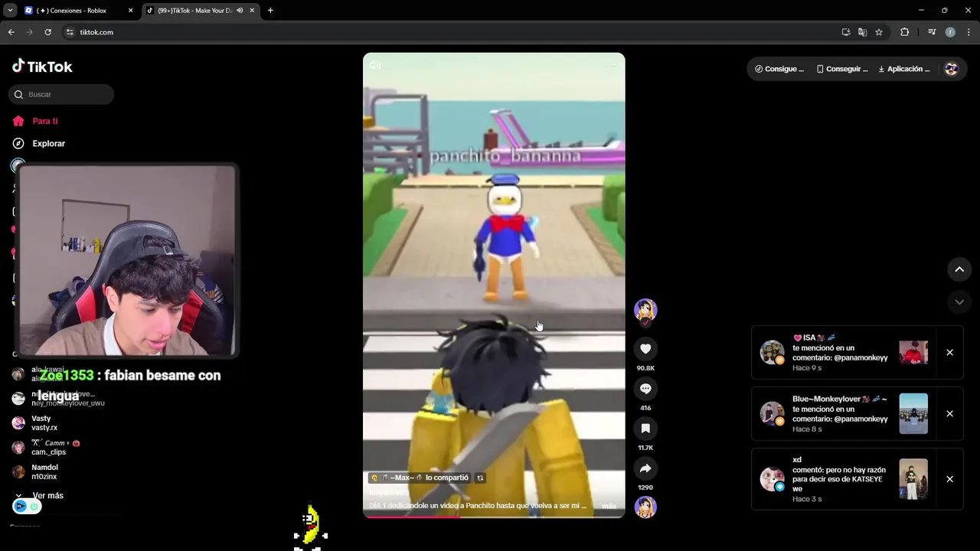Click the TikTok logo
Image resolution: width=980 pixels, height=551 pixels.
(x=42, y=67)
